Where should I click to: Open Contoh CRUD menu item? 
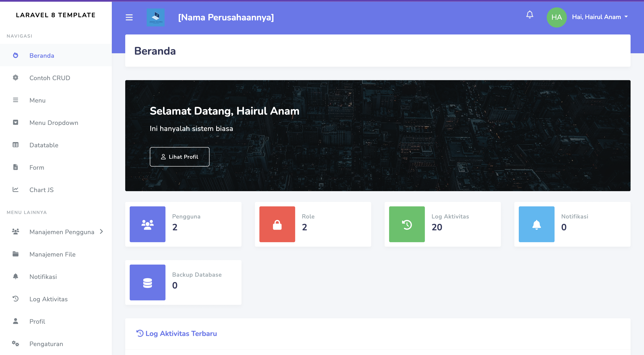pos(49,78)
